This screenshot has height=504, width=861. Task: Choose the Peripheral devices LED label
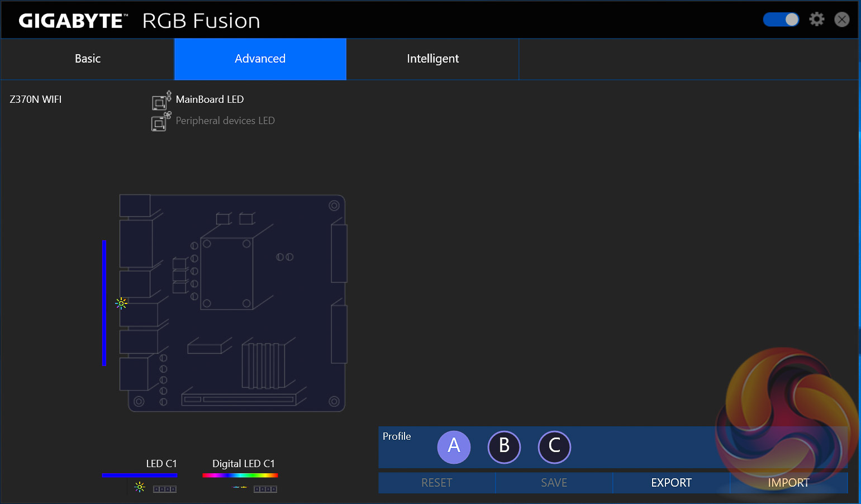pyautogui.click(x=225, y=121)
